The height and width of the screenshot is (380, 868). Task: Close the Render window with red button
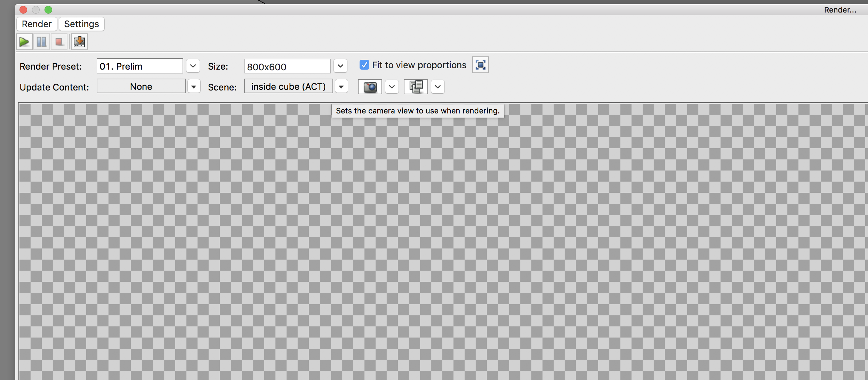pos(23,10)
